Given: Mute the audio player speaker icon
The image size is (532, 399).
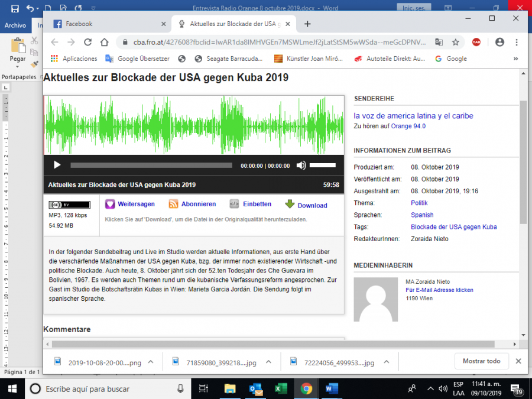Looking at the screenshot, I should 301,166.
